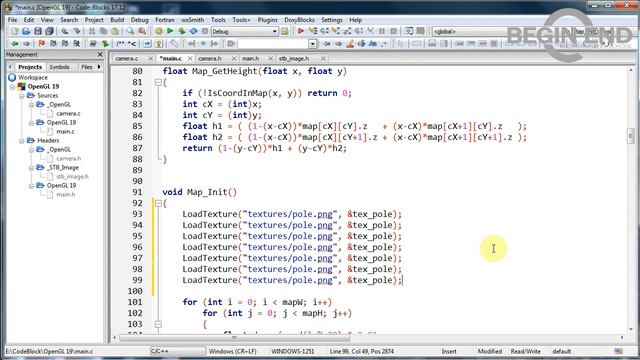Collapse the Sources folder
This screenshot has width=640, height=360.
coord(22,96)
